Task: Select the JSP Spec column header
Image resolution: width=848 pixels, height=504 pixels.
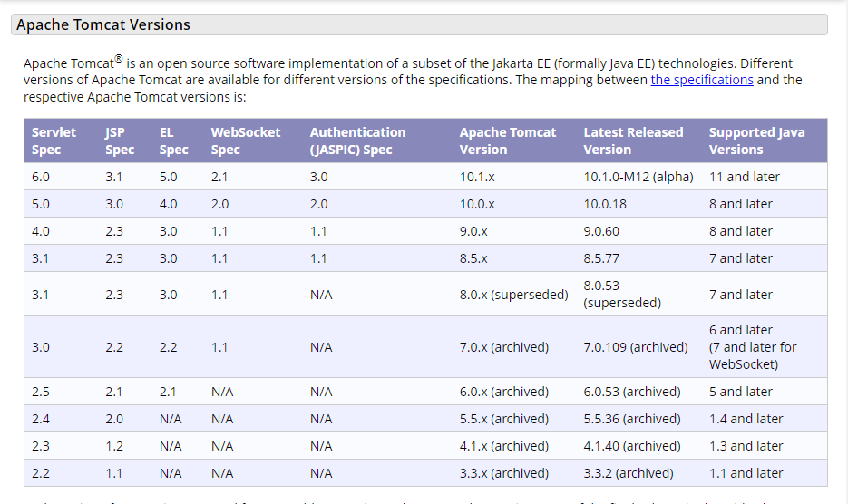Action: (120, 141)
